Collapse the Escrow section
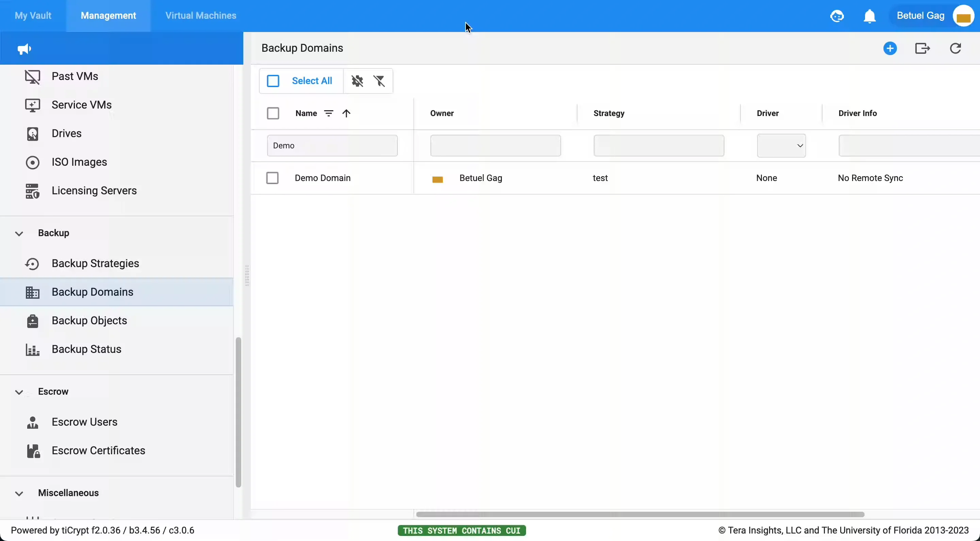Viewport: 980px width, 541px height. point(19,392)
